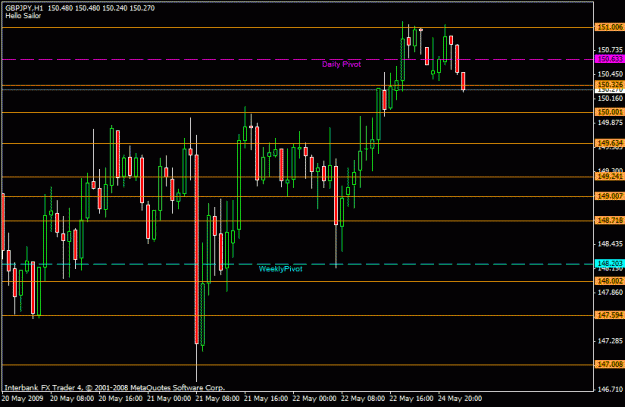The image size is (625, 407).
Task: Select the 148.002 orange price tag
Action: [x=609, y=281]
